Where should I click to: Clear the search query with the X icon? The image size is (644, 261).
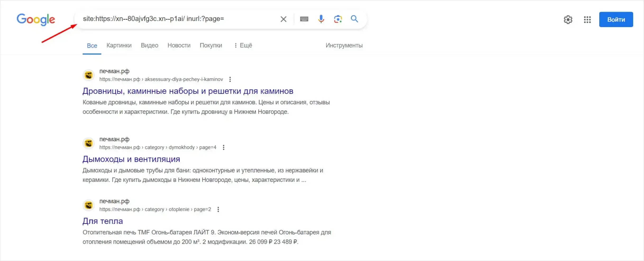click(x=283, y=19)
